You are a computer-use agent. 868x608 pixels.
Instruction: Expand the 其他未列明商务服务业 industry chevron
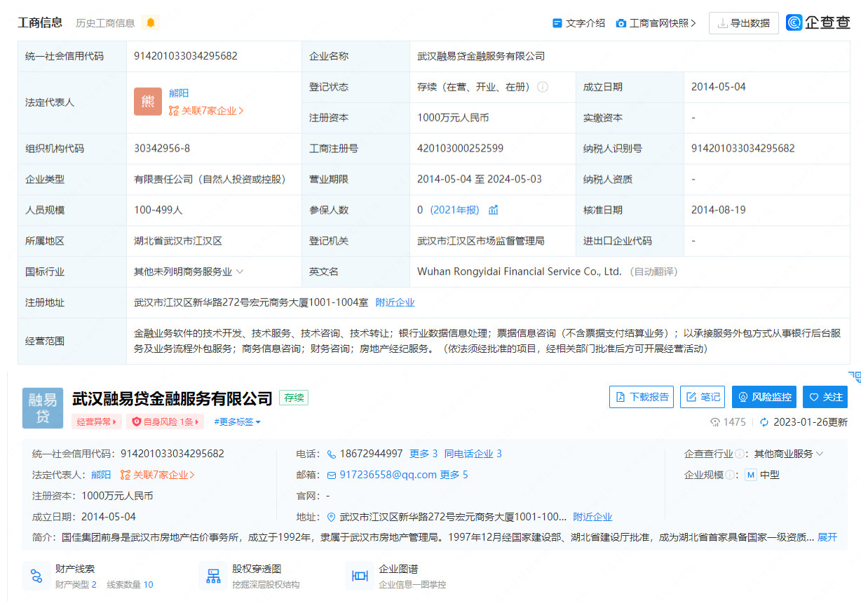pos(240,271)
